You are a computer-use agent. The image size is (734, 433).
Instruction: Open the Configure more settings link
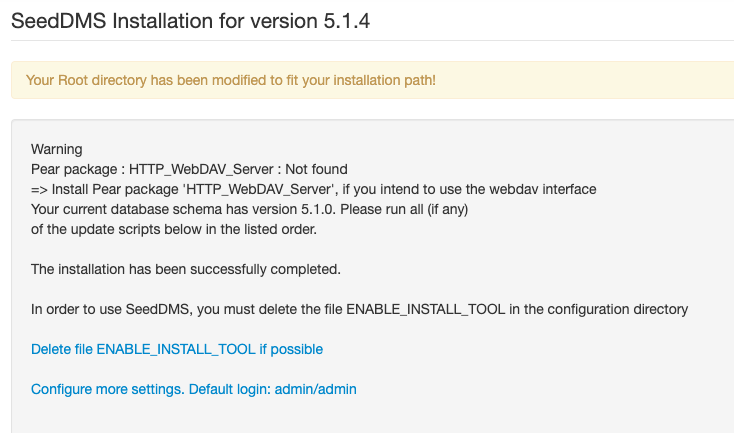click(x=193, y=389)
